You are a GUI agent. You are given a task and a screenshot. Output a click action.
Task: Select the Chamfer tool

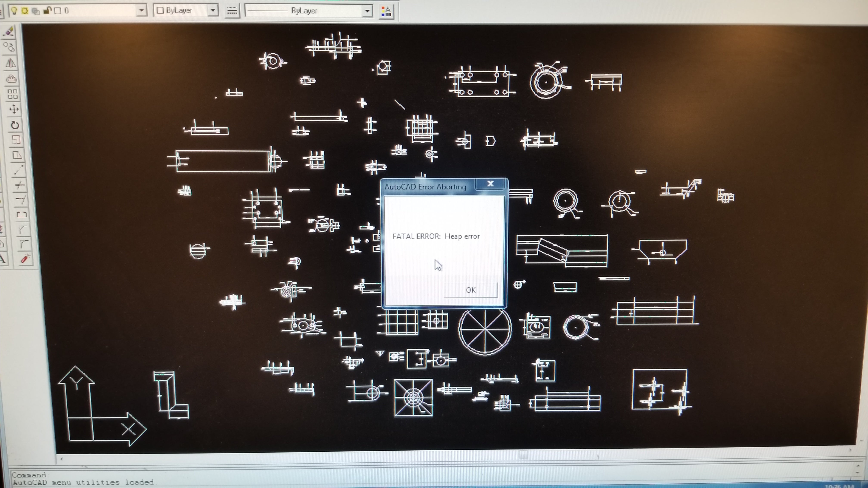point(23,229)
